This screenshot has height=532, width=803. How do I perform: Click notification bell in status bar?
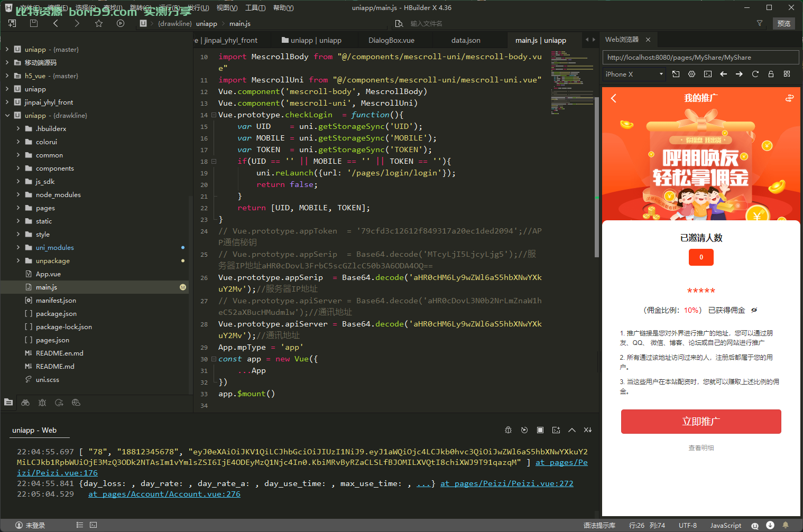786,525
